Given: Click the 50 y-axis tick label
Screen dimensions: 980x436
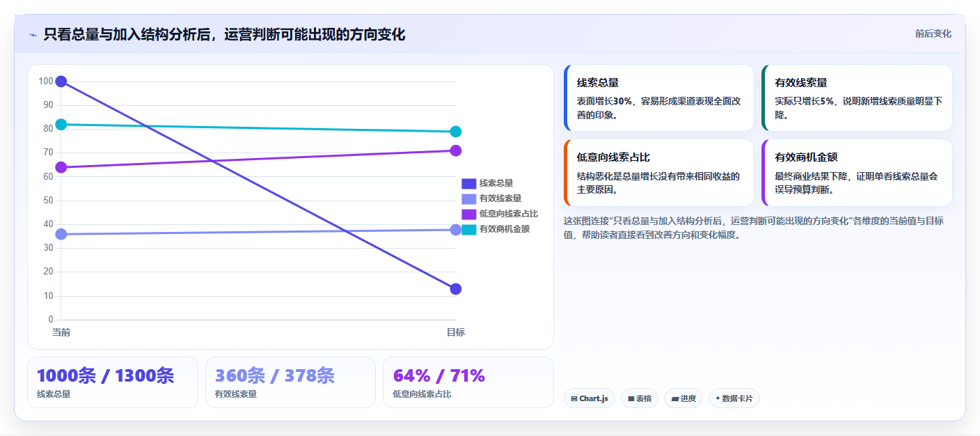Looking at the screenshot, I should pos(48,201).
